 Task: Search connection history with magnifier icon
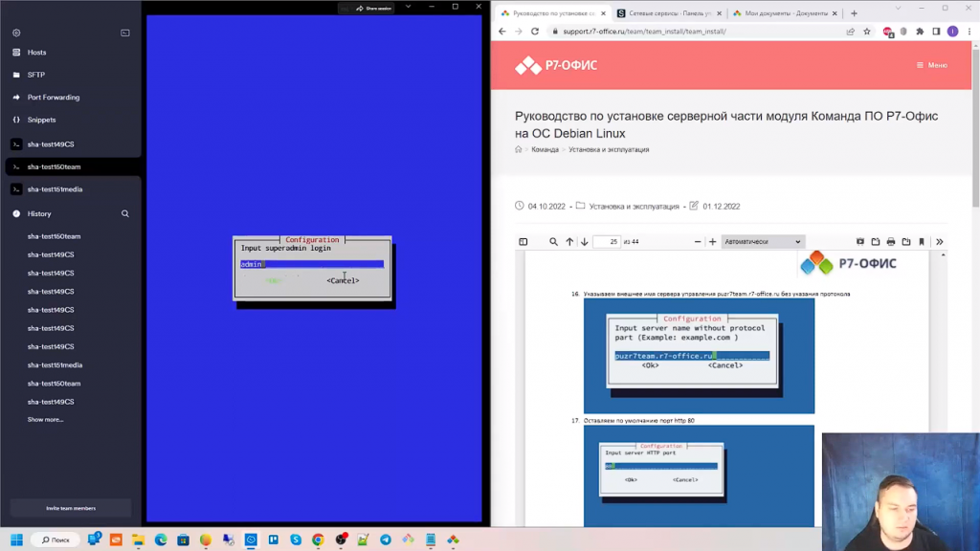(x=125, y=213)
